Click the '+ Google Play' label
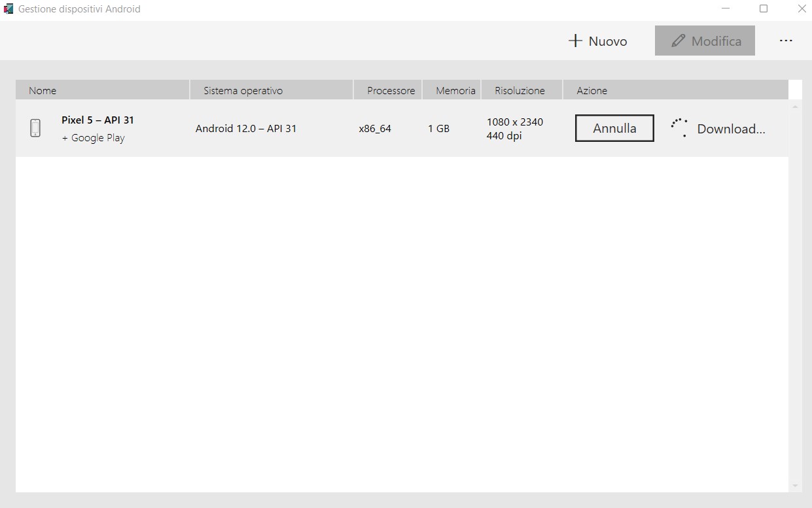The image size is (812, 508). click(x=93, y=138)
